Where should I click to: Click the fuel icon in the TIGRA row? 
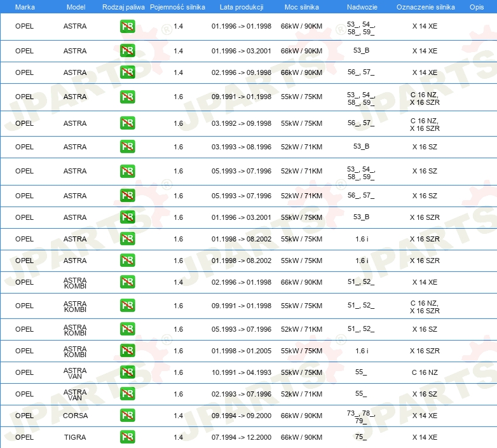pos(127,437)
